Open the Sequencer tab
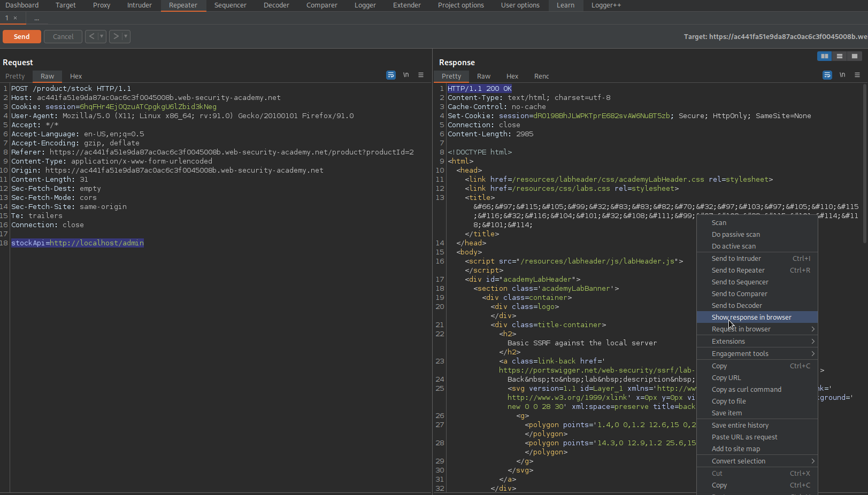The image size is (868, 495). 231,5
